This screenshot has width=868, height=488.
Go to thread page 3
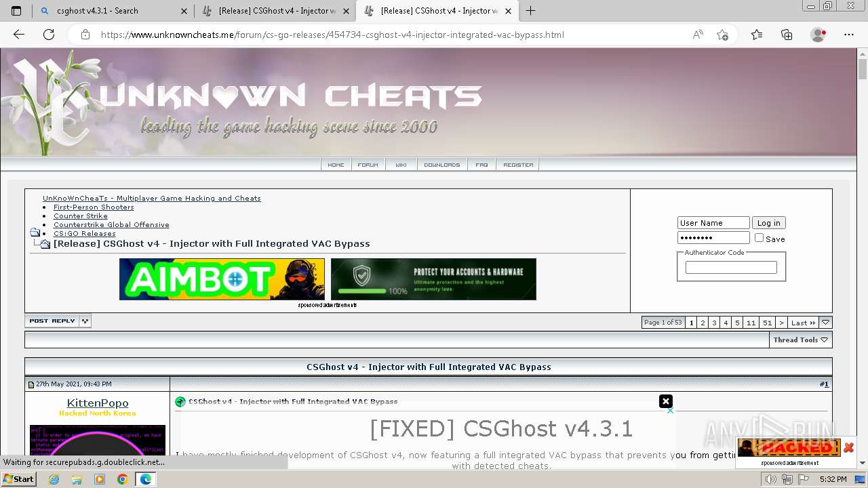pos(714,323)
